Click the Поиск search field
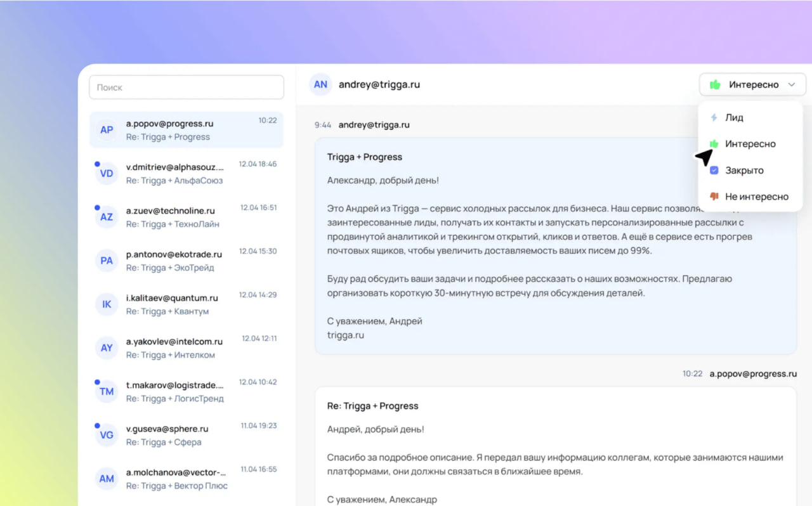This screenshot has width=812, height=506. coord(187,88)
